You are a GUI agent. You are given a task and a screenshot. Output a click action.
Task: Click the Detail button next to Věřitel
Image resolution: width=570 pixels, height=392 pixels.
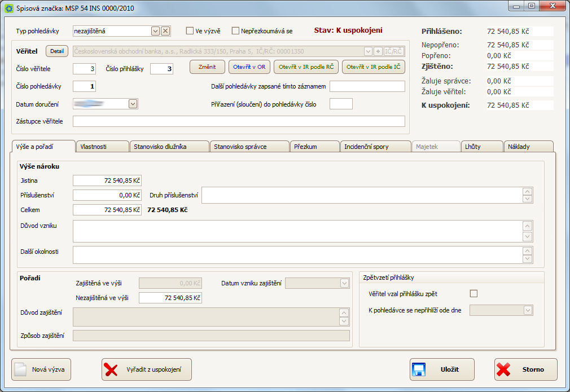[x=57, y=51]
